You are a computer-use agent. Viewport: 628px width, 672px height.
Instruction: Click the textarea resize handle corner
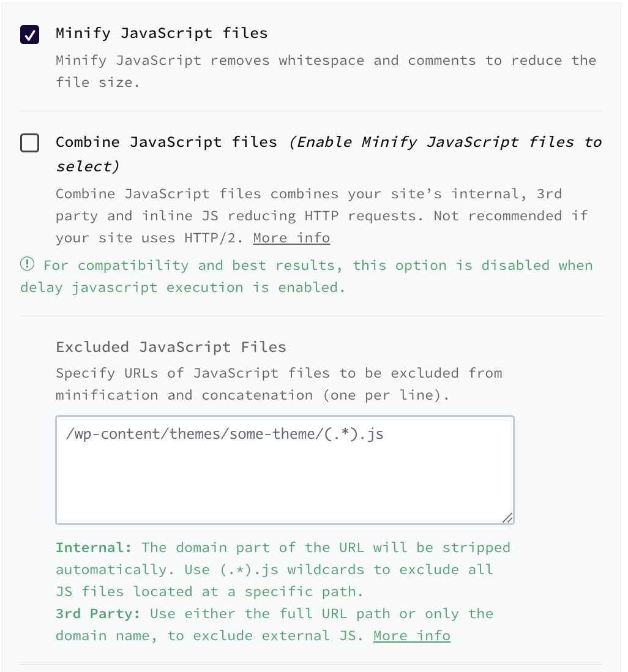pyautogui.click(x=507, y=518)
